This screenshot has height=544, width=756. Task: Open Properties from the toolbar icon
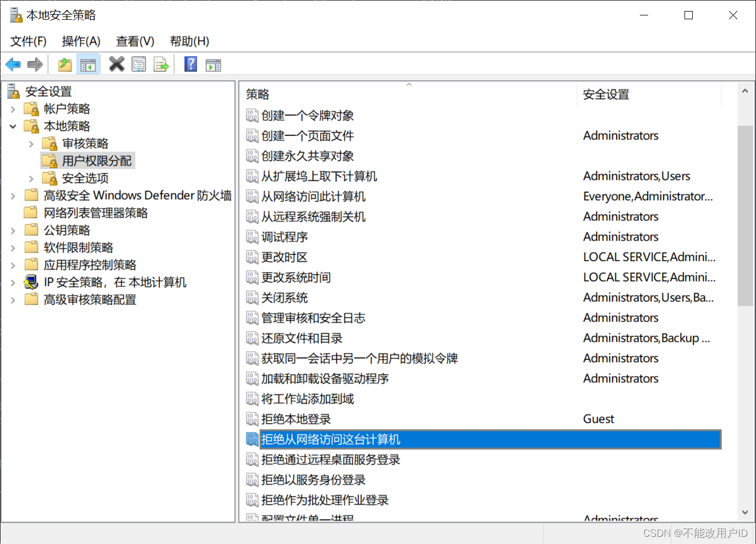point(139,65)
